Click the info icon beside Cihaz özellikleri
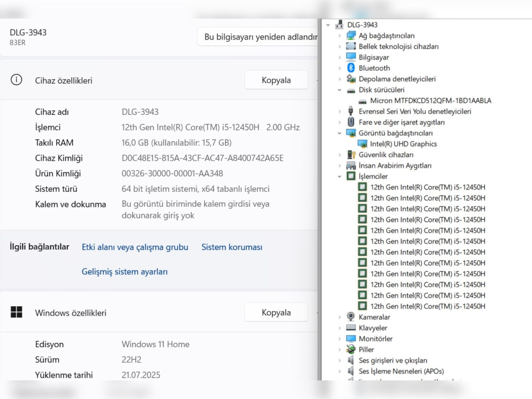This screenshot has height=399, width=532. tap(16, 80)
